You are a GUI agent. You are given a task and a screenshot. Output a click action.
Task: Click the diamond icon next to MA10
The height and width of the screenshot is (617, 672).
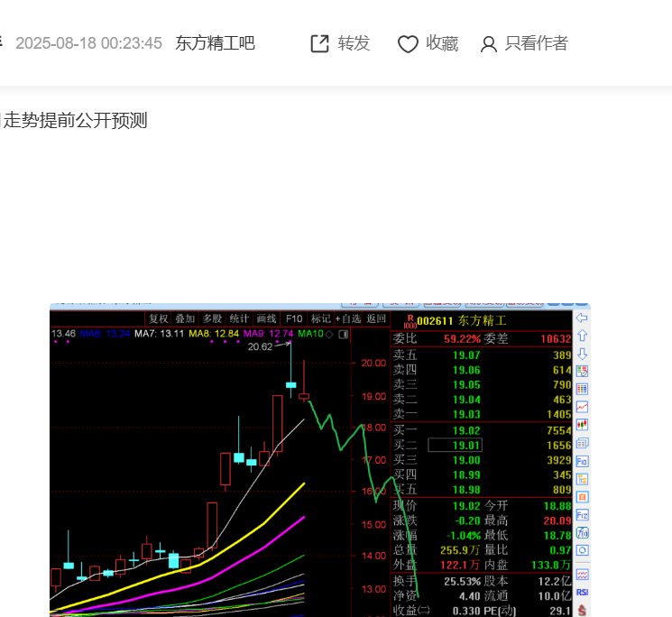pos(329,334)
